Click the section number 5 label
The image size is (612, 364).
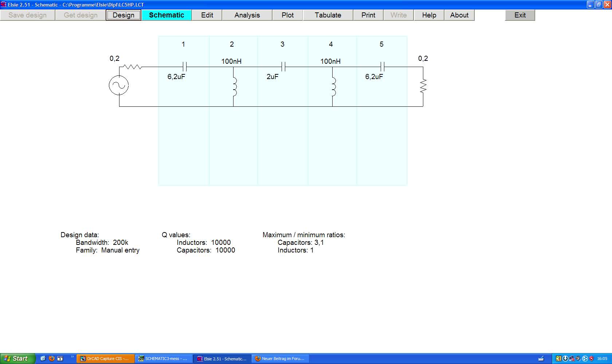point(381,44)
